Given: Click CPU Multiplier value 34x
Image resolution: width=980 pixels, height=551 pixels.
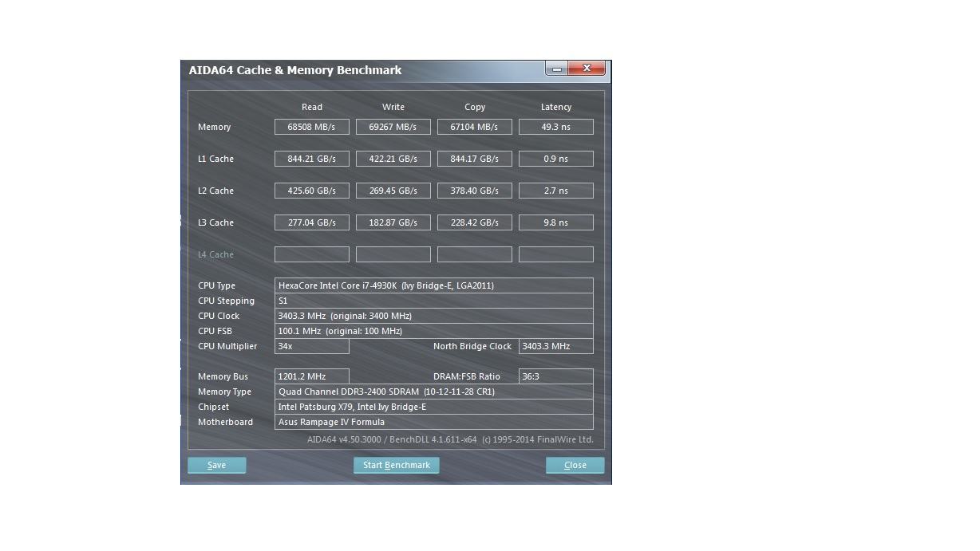Looking at the screenshot, I should click(312, 346).
